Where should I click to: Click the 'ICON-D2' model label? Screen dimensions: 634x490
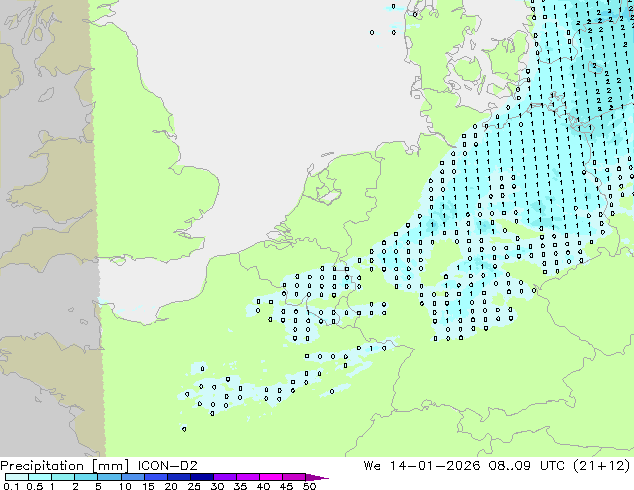167,466
